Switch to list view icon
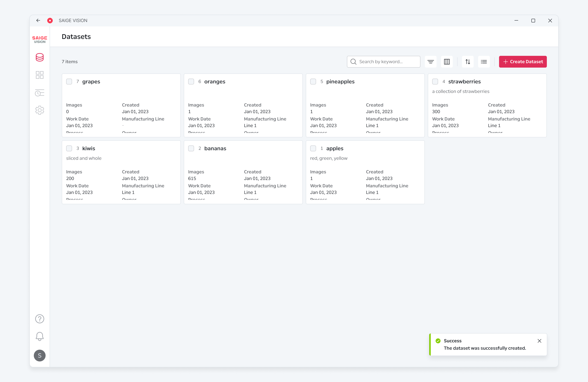This screenshot has height=382, width=588. tap(484, 62)
